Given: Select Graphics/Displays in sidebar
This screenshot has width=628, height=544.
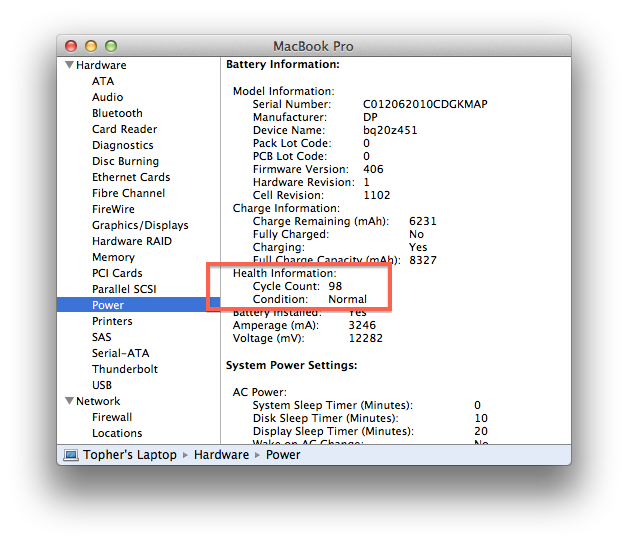Looking at the screenshot, I should [x=140, y=225].
